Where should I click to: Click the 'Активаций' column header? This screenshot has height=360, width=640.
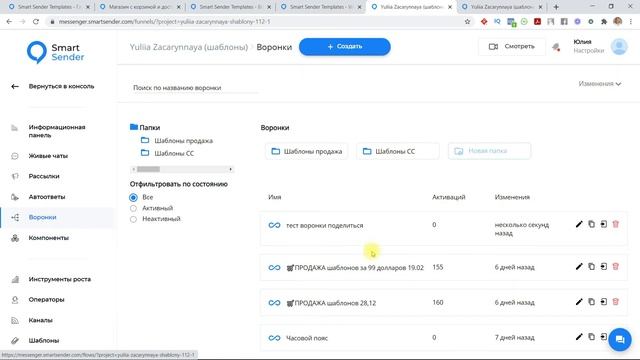(x=449, y=197)
